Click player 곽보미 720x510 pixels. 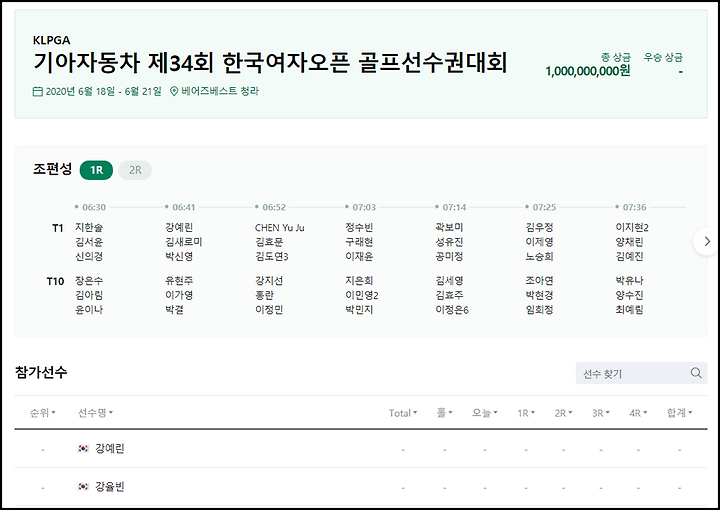point(449,227)
